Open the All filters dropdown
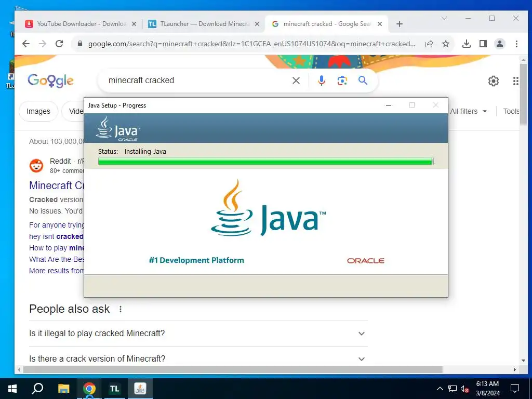This screenshot has height=399, width=532. pyautogui.click(x=468, y=111)
